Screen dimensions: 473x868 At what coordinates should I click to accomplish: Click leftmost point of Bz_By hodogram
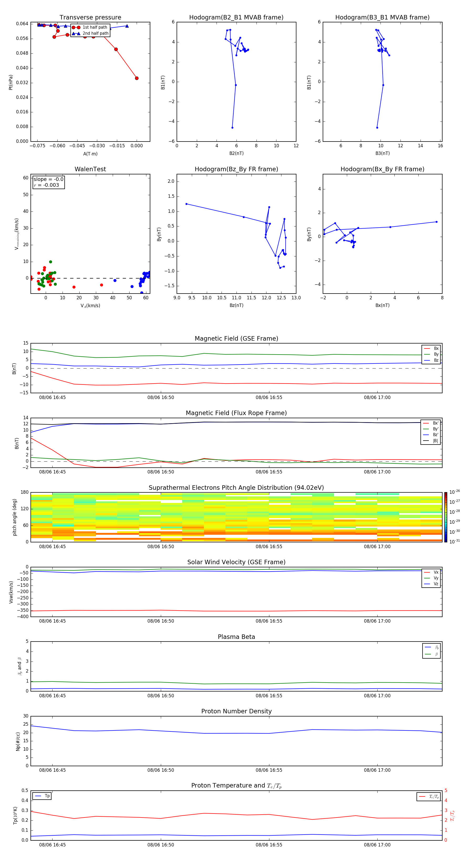point(187,204)
